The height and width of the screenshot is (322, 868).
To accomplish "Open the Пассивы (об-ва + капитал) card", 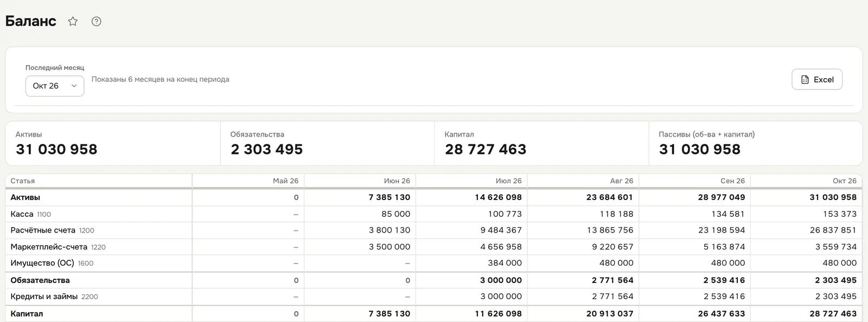I will 756,143.
